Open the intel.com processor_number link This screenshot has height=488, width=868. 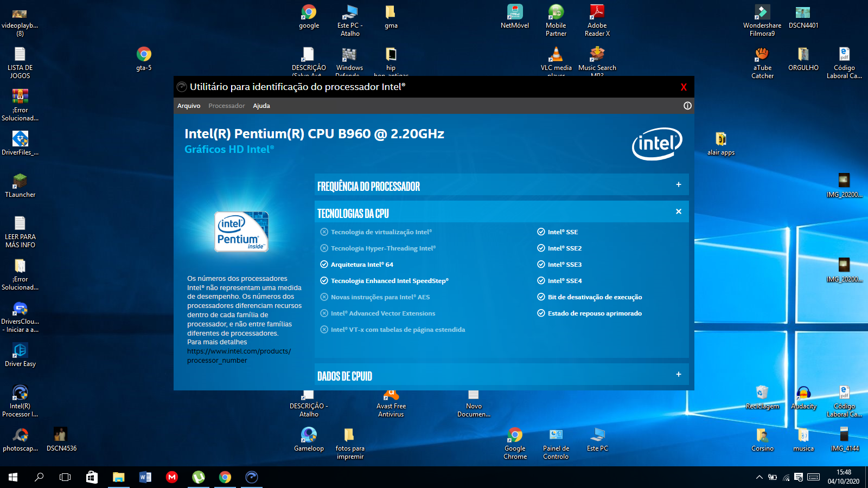pos(239,356)
